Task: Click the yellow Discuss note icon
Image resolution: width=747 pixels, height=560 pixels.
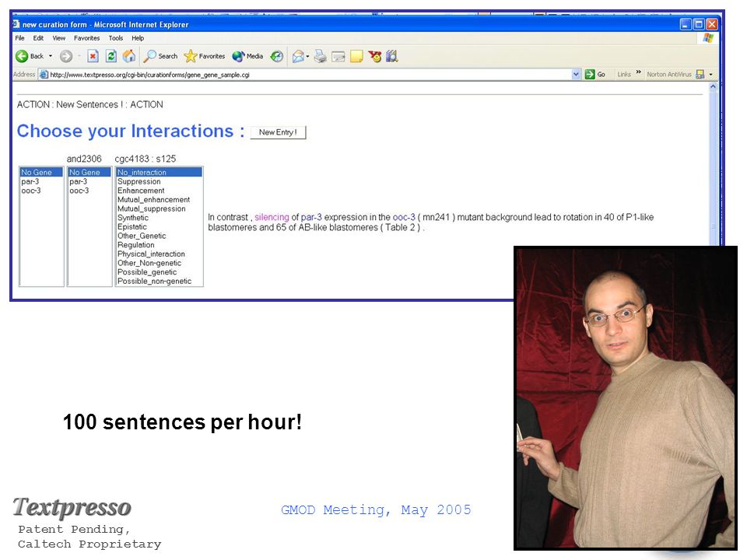Action: point(356,57)
